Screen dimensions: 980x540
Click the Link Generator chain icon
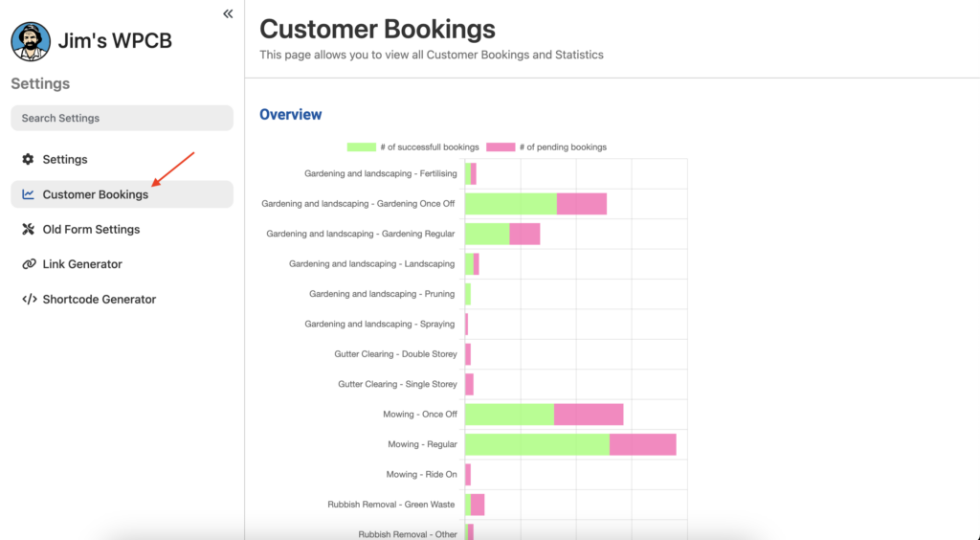tap(28, 264)
